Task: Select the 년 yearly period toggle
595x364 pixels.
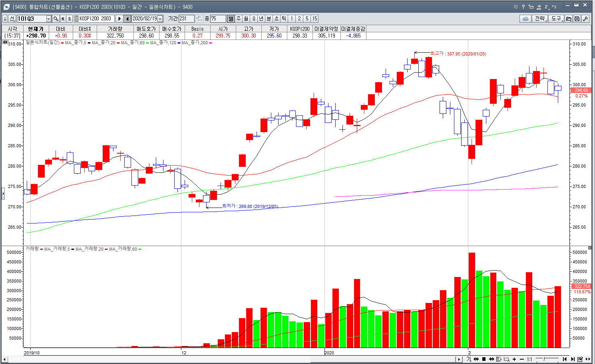Action: [261, 19]
